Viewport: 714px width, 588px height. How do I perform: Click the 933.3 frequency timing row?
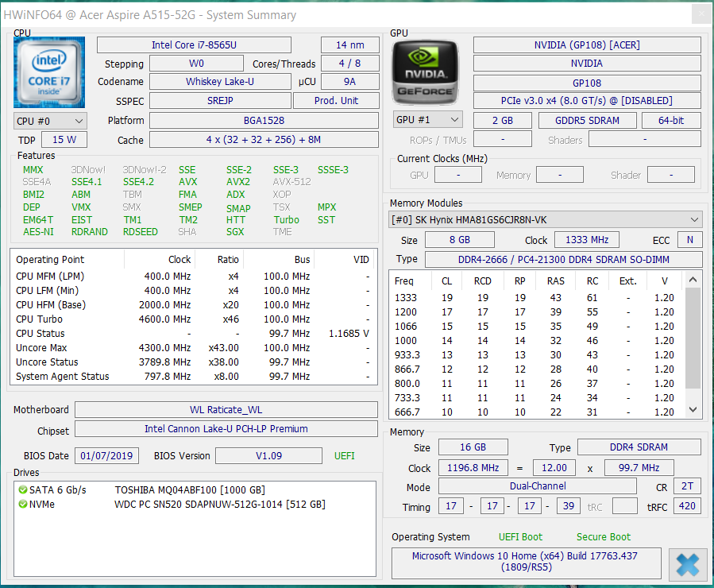click(538, 355)
